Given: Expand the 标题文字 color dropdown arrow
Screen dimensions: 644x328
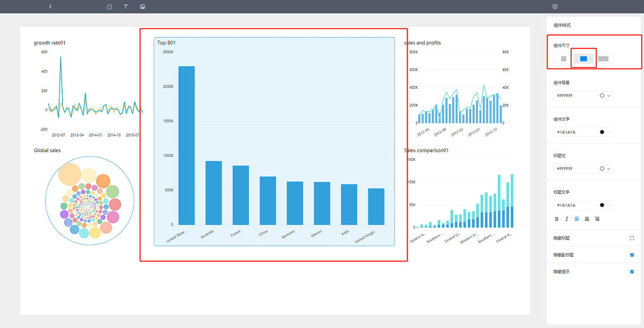Looking at the screenshot, I should tap(609, 205).
